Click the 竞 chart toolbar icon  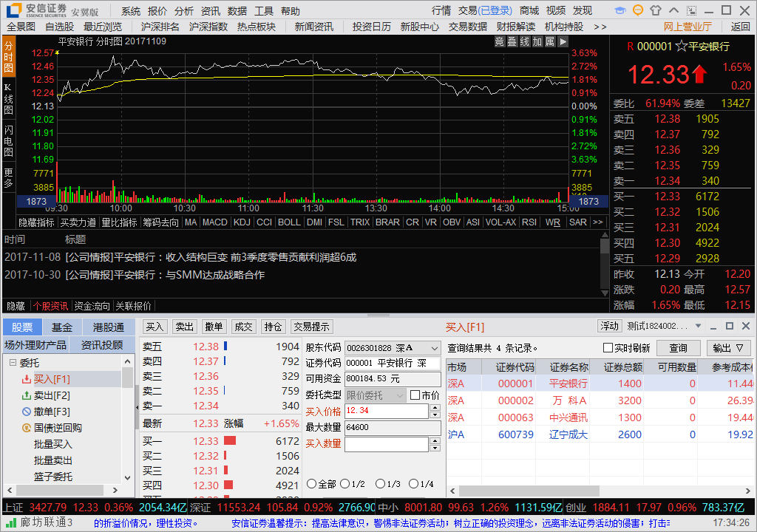pyautogui.click(x=500, y=42)
